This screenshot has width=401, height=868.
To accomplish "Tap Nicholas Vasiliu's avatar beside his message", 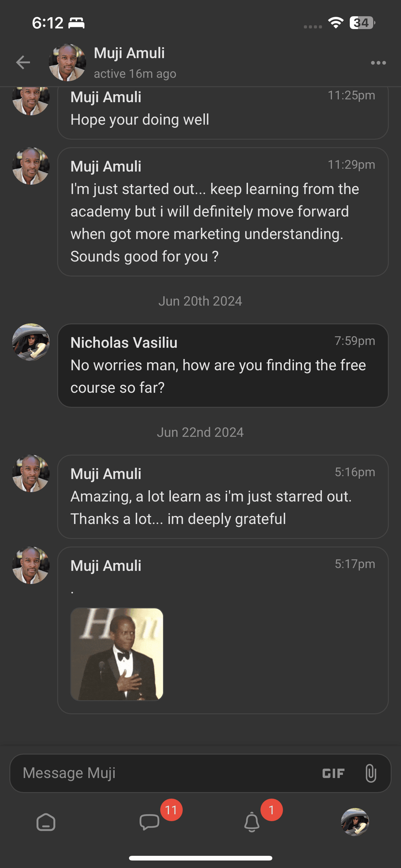I will 31,342.
